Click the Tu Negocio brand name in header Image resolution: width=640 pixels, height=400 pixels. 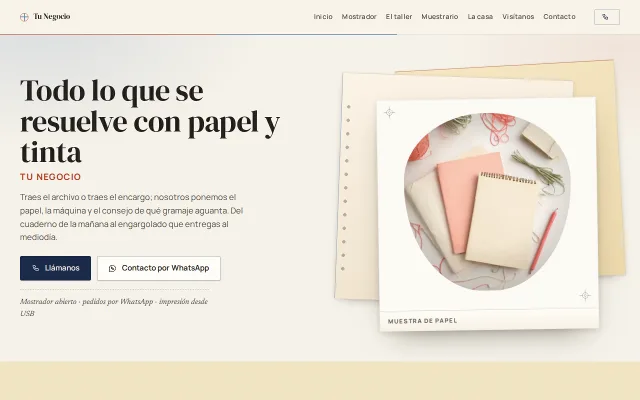[x=52, y=17]
